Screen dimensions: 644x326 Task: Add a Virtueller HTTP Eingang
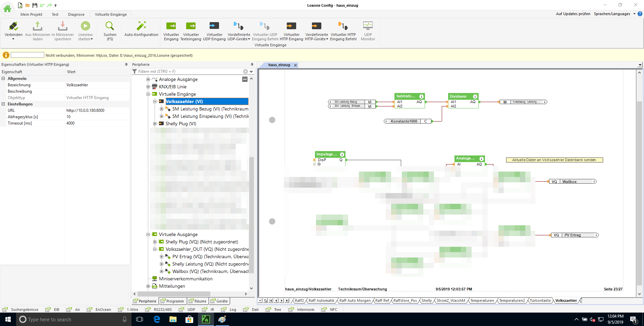pyautogui.click(x=291, y=26)
